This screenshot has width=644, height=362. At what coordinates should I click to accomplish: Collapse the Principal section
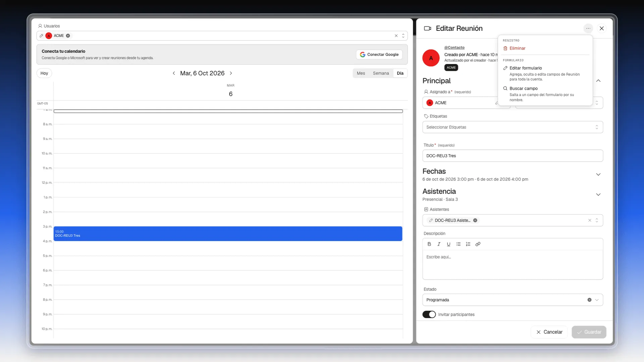point(598,81)
